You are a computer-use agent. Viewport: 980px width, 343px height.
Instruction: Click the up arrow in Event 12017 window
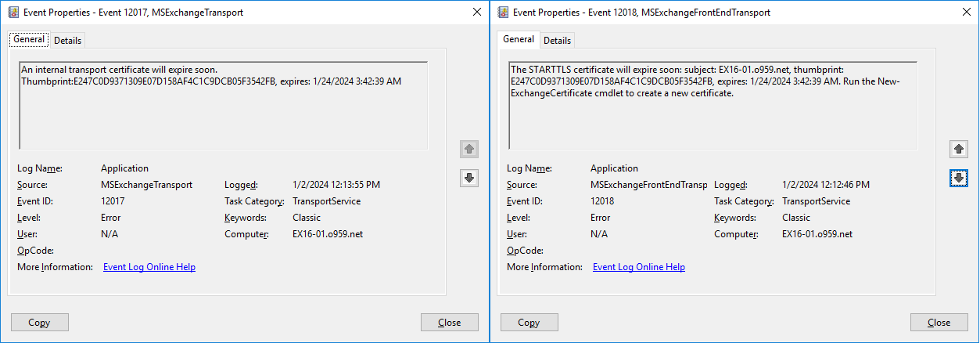(x=469, y=149)
